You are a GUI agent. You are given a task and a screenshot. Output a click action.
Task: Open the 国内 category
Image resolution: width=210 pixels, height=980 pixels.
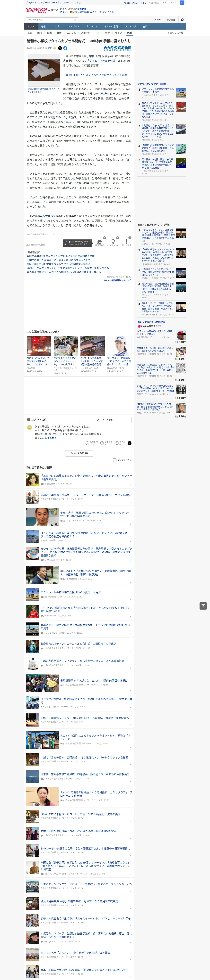(40, 33)
